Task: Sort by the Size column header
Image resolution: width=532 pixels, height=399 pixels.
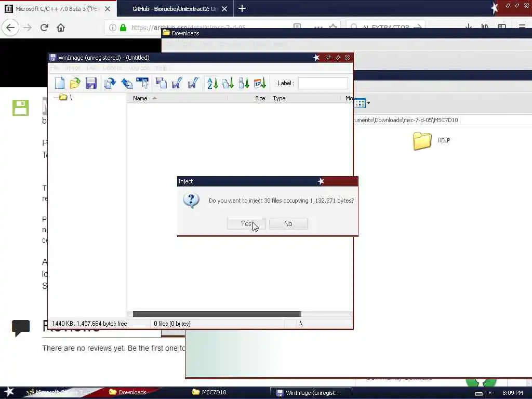Action: [x=247, y=98]
